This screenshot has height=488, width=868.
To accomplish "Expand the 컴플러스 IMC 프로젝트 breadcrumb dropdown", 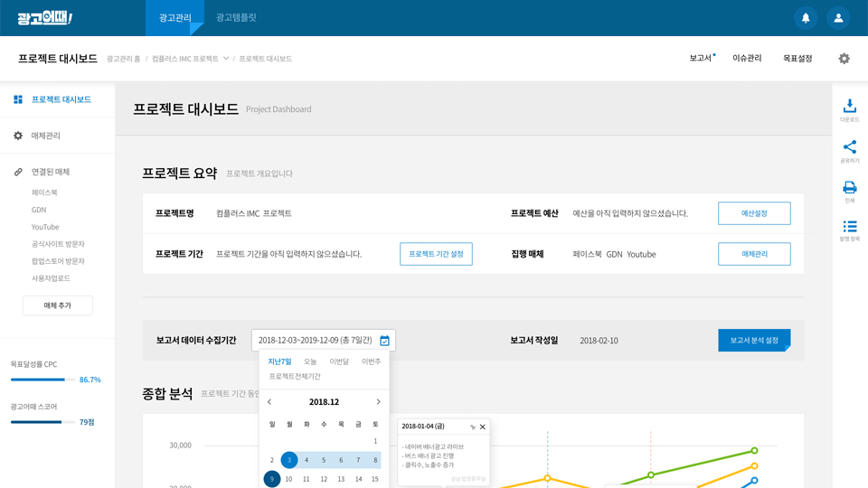I will [225, 59].
